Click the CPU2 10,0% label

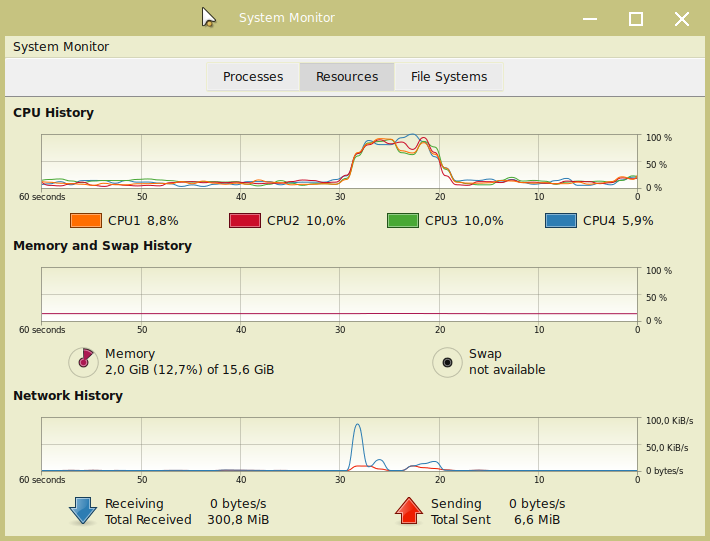point(306,220)
